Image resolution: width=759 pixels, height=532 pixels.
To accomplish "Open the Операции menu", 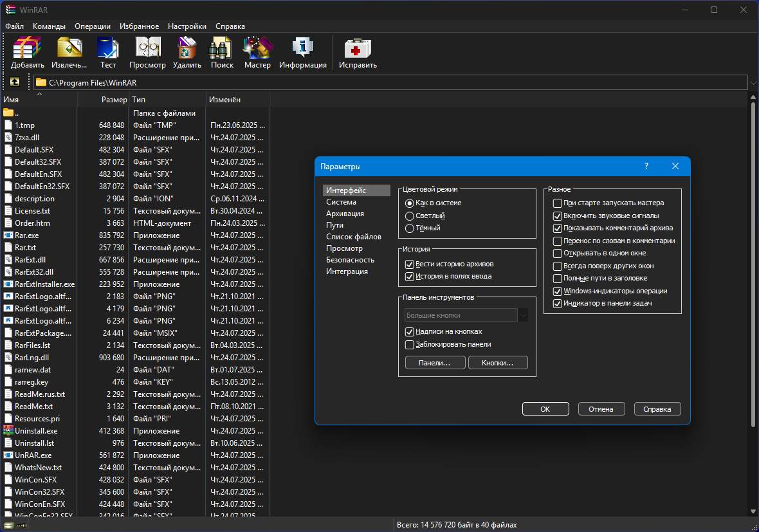I will pyautogui.click(x=93, y=26).
